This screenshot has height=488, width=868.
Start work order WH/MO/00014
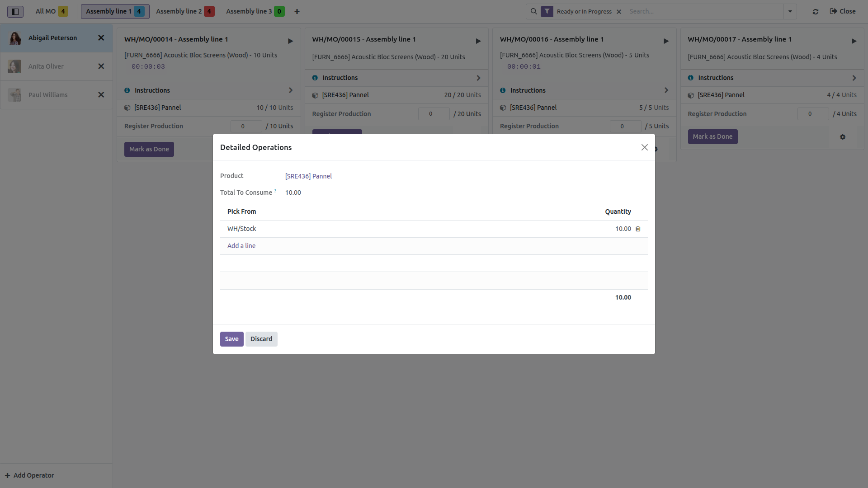[291, 41]
